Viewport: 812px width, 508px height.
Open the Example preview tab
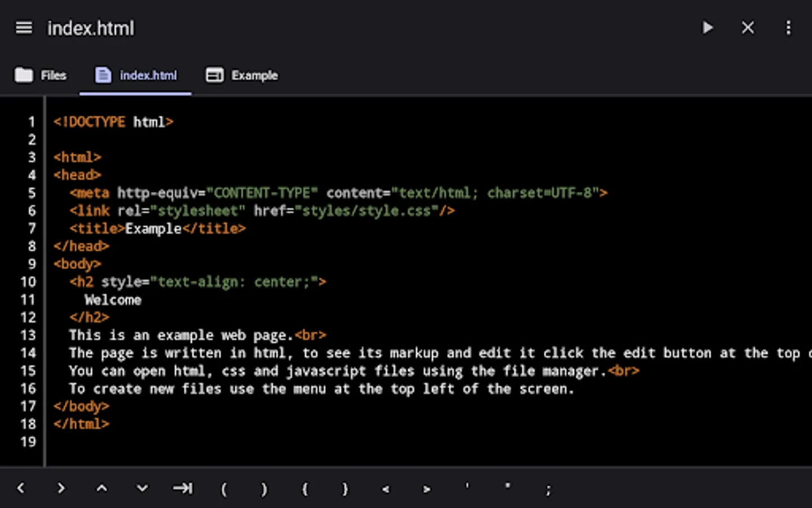[242, 75]
